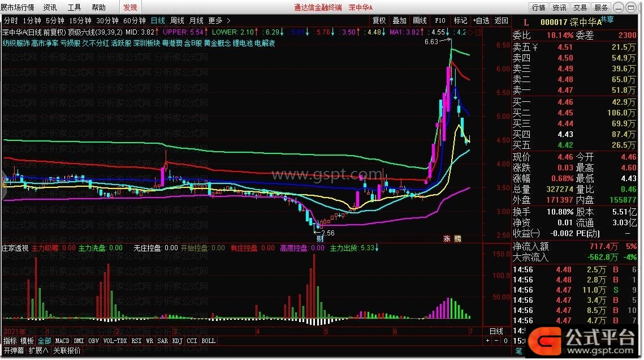644x360 pixels.
Task: Click the 笔 tab under trade list
Action: point(518,350)
